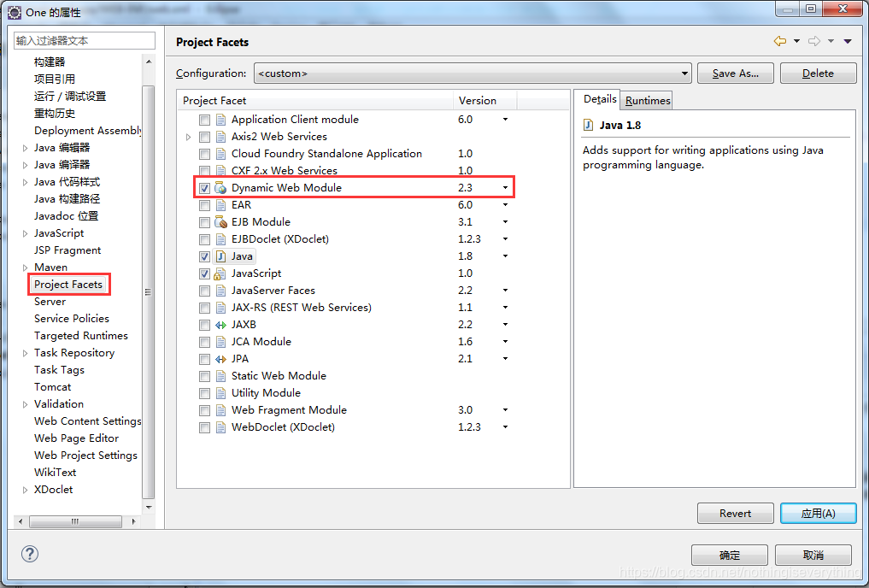Viewport: 869px width, 588px height.
Task: Select Deployment Assembly in the sidebar
Action: point(87,130)
